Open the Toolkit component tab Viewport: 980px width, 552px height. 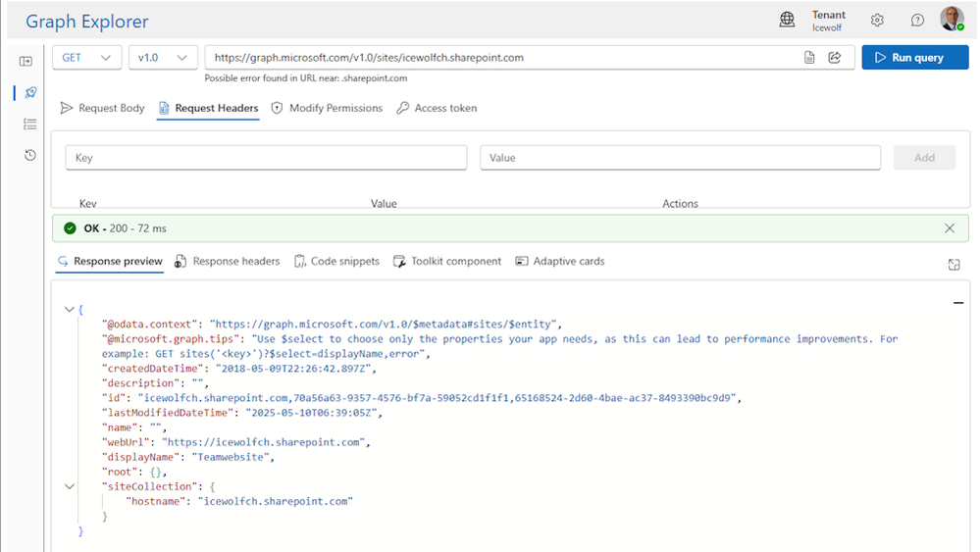click(x=447, y=261)
